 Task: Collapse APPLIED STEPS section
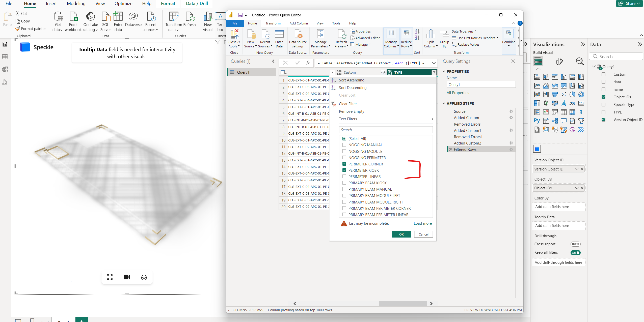point(444,103)
